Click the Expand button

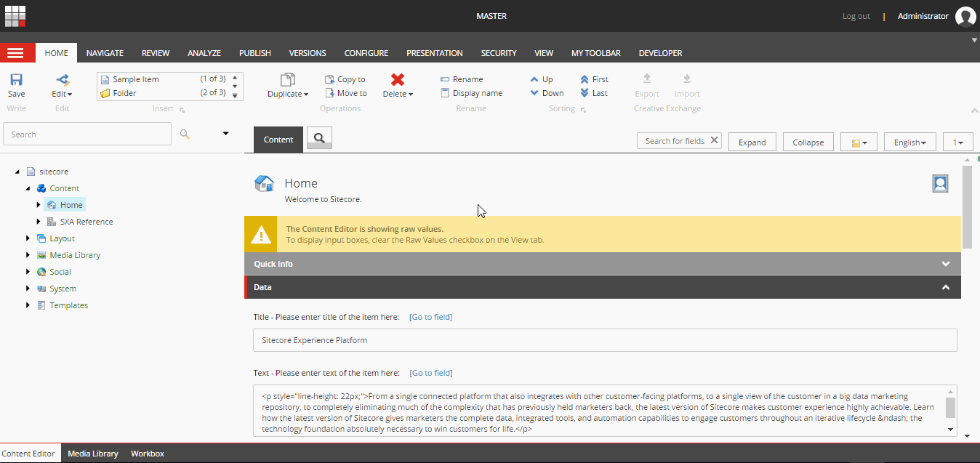point(752,142)
